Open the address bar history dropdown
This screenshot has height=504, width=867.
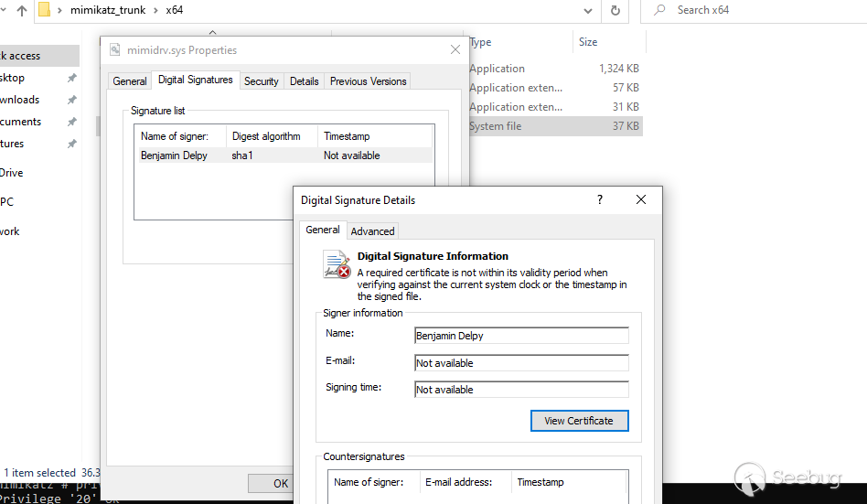click(587, 11)
